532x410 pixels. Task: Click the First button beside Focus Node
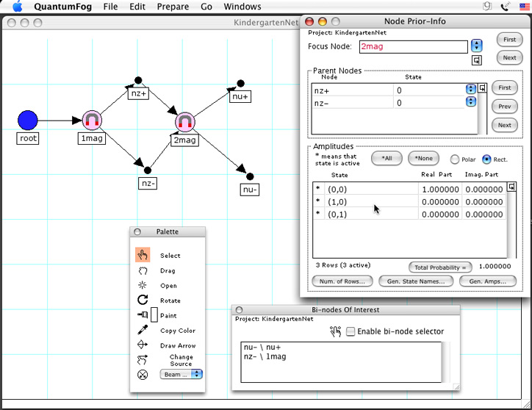click(509, 40)
